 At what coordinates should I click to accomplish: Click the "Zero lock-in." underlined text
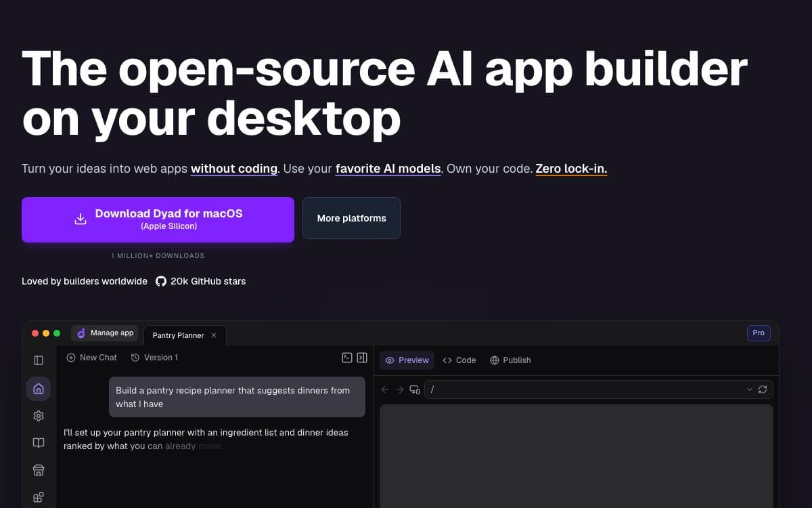pyautogui.click(x=571, y=169)
